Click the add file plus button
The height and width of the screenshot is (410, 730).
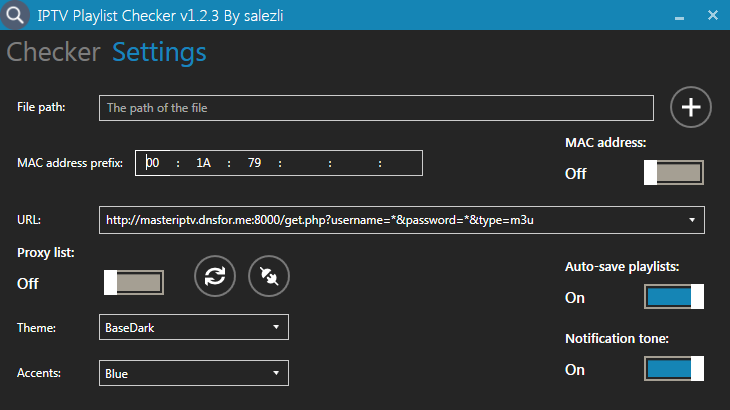tap(691, 107)
